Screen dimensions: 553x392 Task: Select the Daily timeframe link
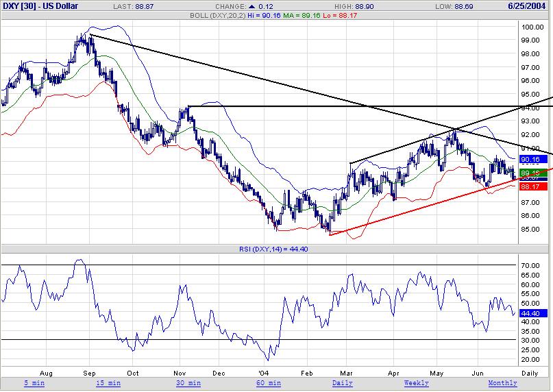342,383
